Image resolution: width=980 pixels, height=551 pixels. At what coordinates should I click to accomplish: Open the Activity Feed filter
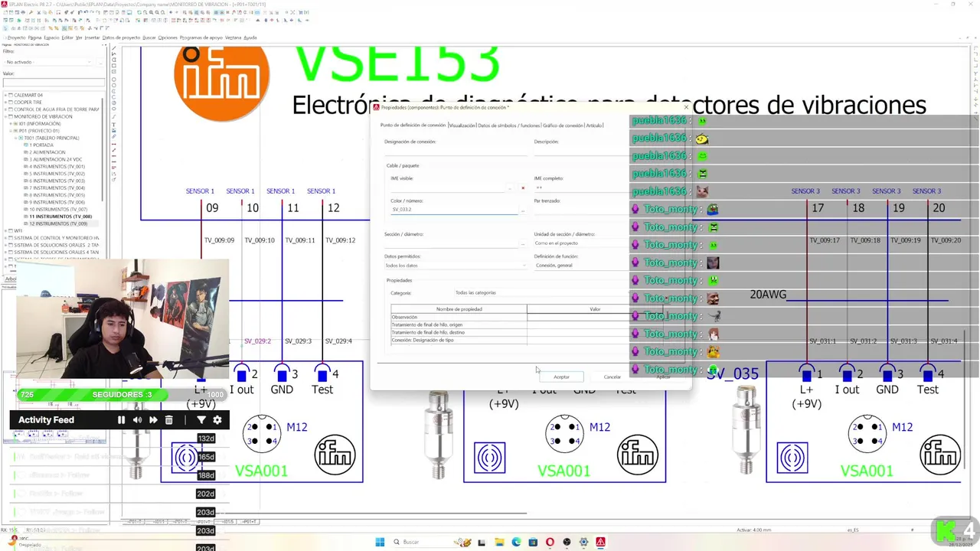point(201,419)
